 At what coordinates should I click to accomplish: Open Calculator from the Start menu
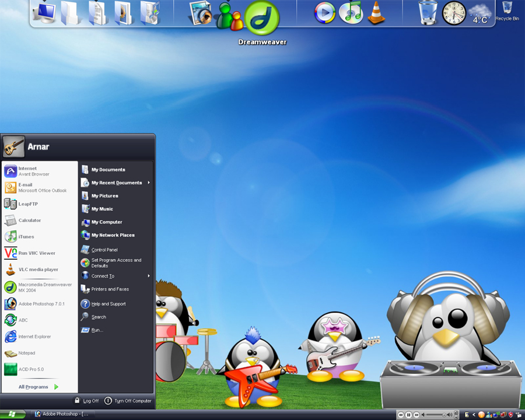[40, 220]
